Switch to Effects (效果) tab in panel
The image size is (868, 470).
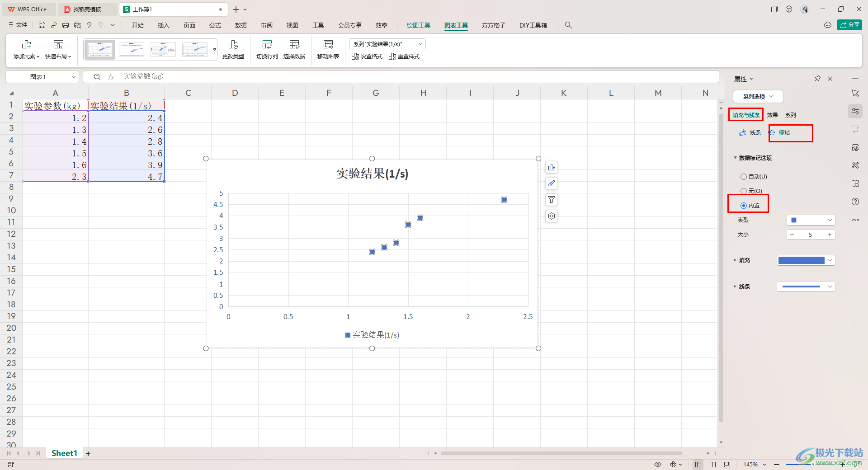(x=772, y=115)
